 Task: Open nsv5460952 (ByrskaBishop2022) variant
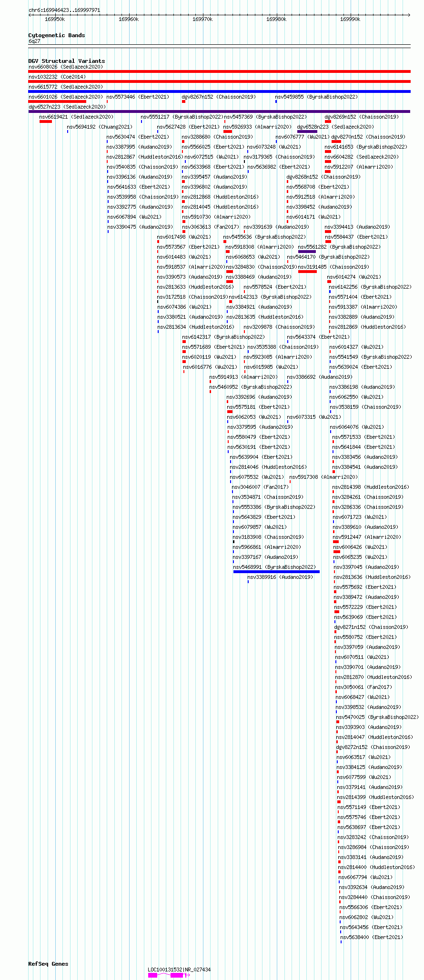(x=251, y=387)
